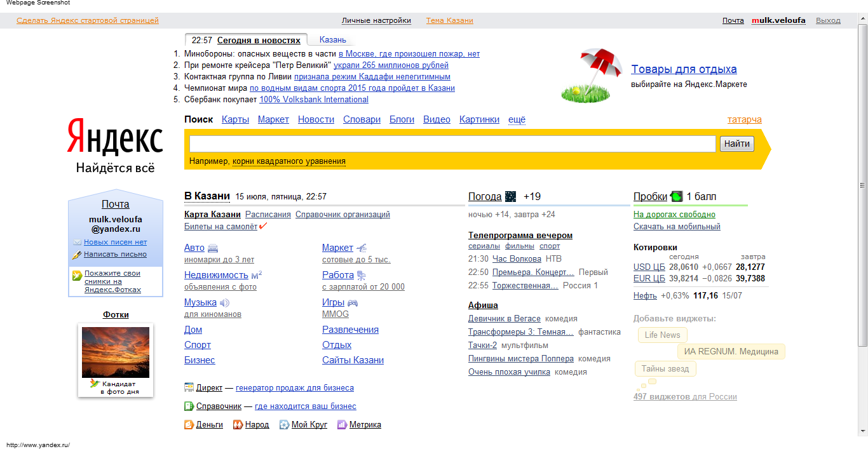This screenshot has height=449, width=868.
Task: Open the example query корни квадратного уравнения
Action: click(289, 161)
